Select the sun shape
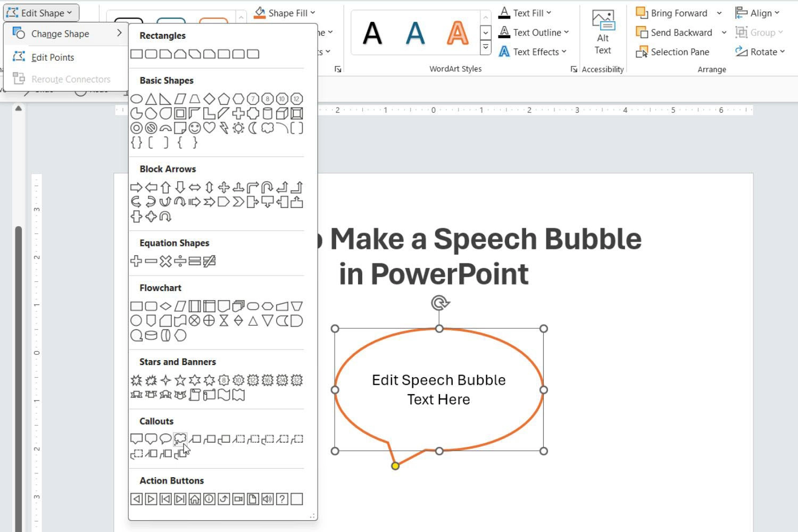The height and width of the screenshot is (532, 798). [238, 128]
